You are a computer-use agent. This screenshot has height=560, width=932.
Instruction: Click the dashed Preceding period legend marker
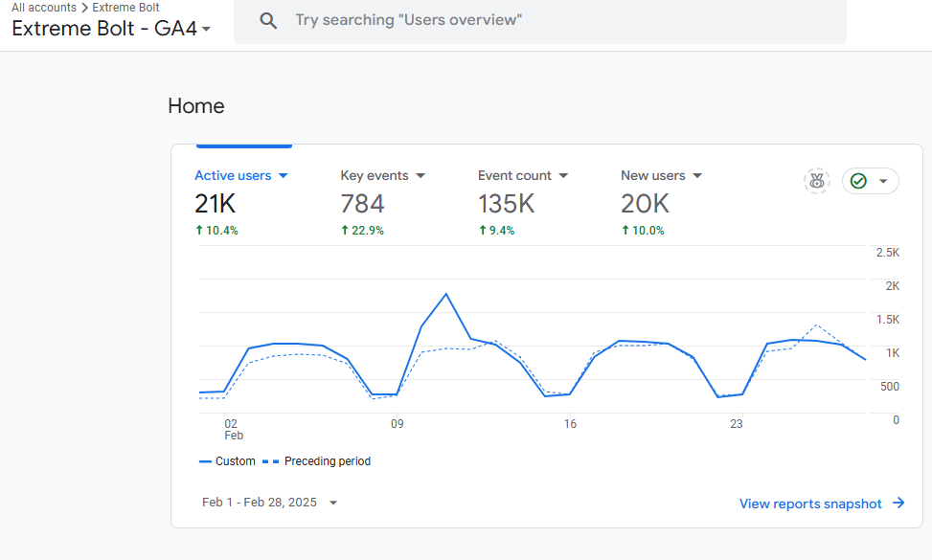[x=270, y=461]
